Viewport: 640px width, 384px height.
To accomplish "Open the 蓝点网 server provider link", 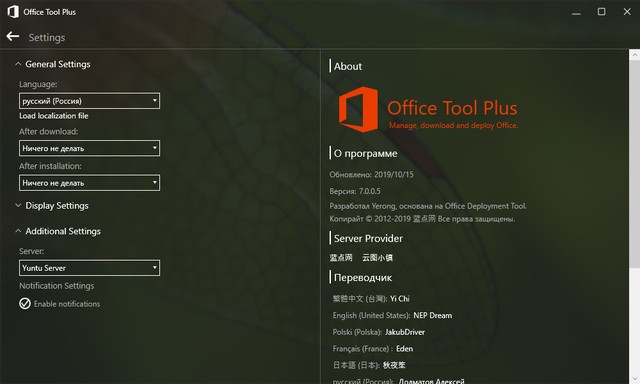I will coord(341,257).
